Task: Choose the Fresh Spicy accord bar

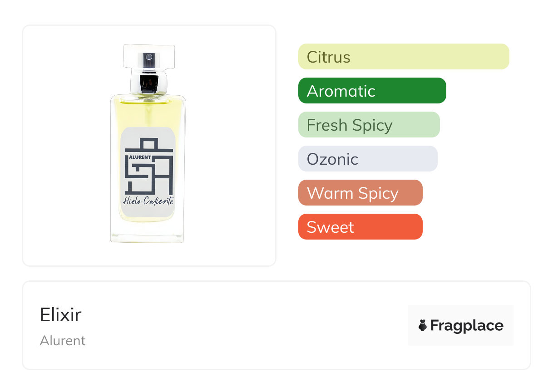Action: tap(369, 125)
